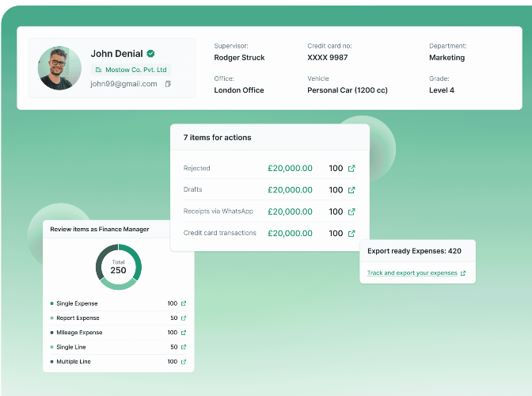Click Export ready Expenses: 420 heading
The image size is (532, 396).
click(x=414, y=251)
